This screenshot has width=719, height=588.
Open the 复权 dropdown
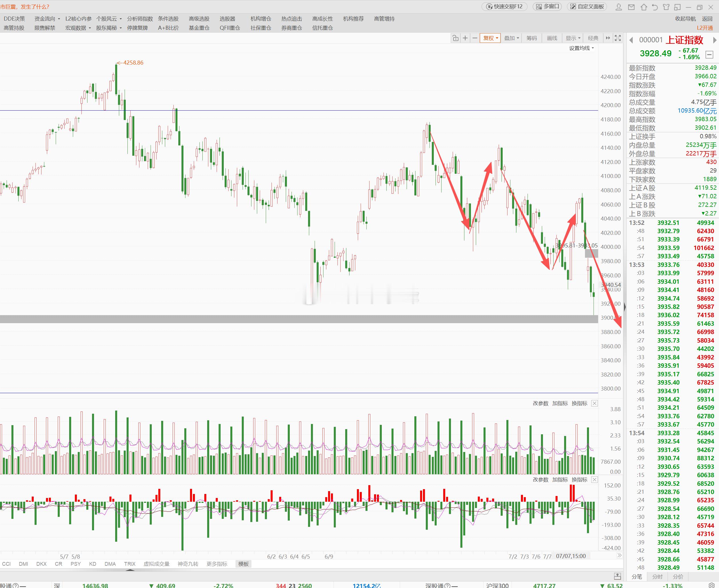click(x=490, y=38)
